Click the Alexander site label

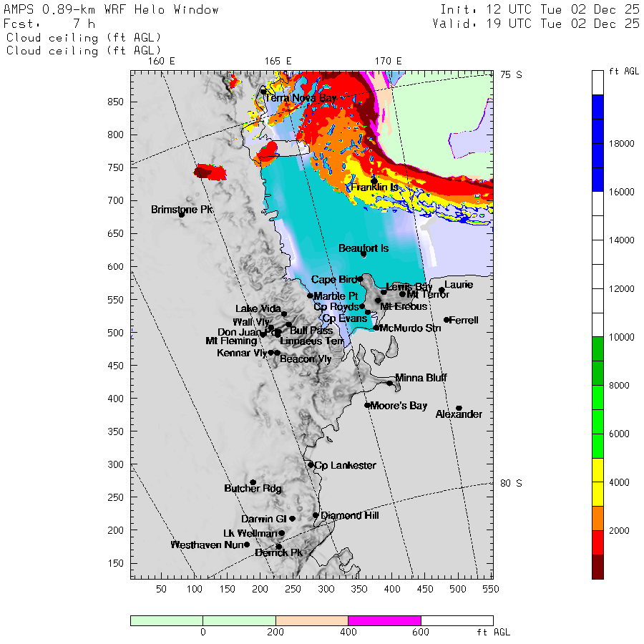coord(459,414)
